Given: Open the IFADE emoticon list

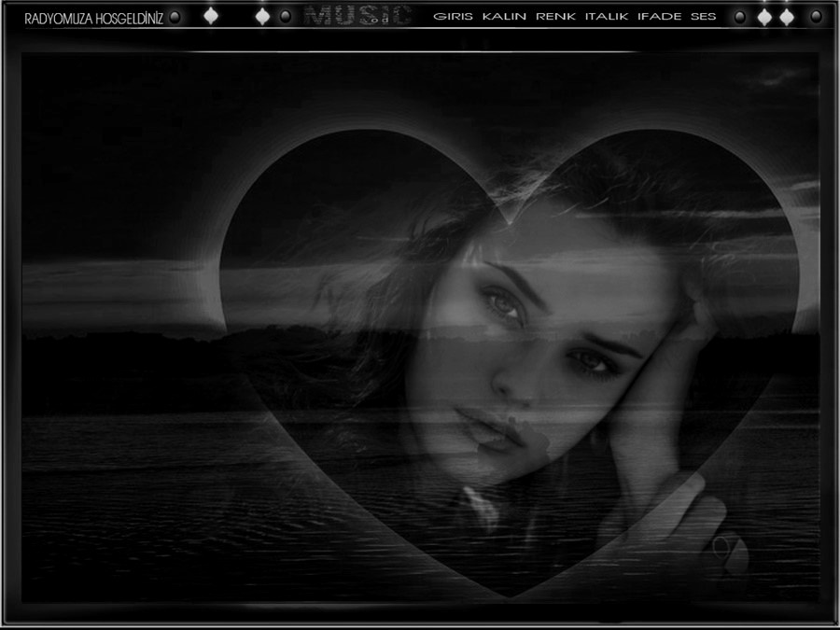Looking at the screenshot, I should (x=659, y=17).
